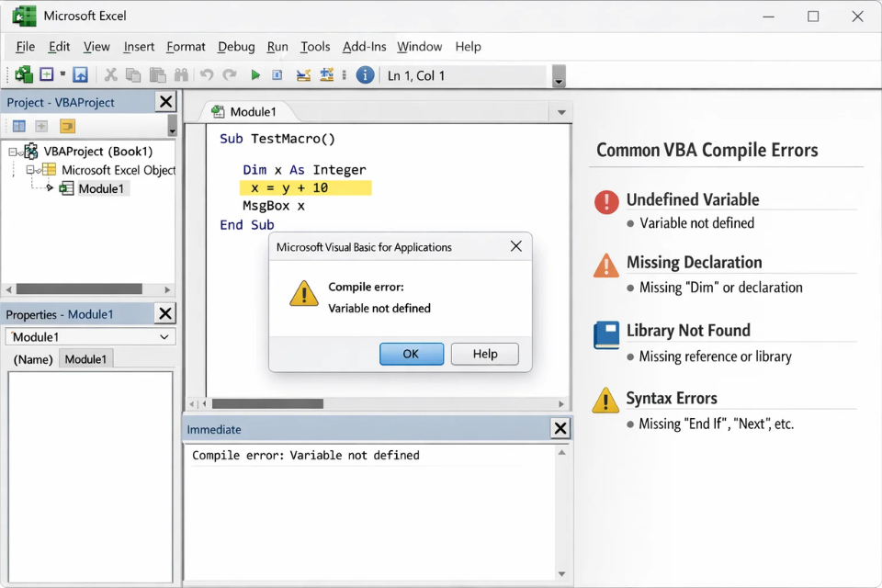Select the Paste icon in the toolbar
The width and height of the screenshot is (882, 588).
tap(157, 74)
